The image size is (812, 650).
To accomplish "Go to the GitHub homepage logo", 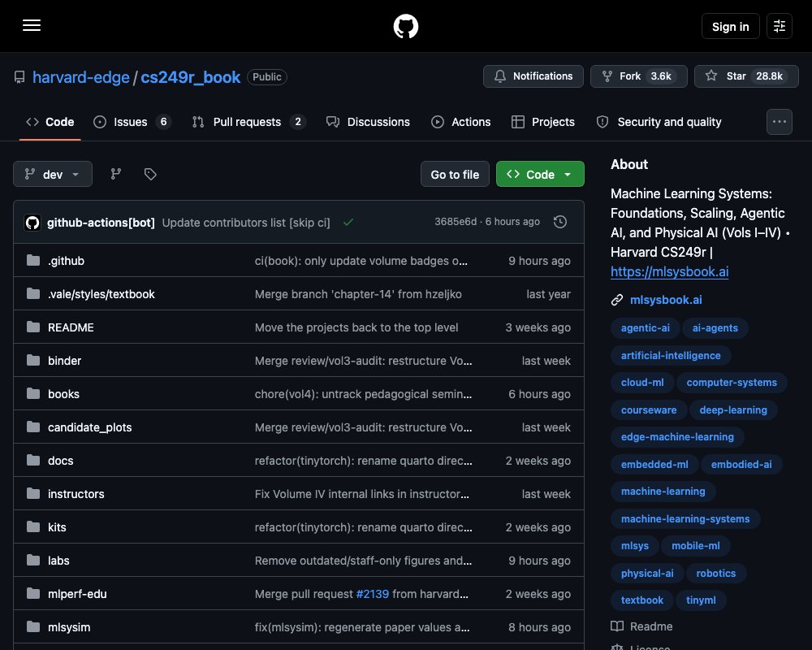I will point(405,26).
